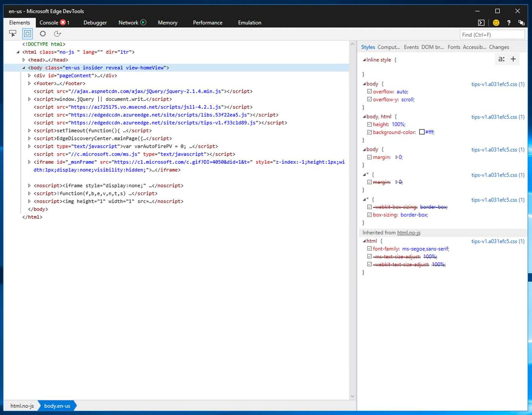Collapse the html element node
Screen dimensions: 532x415
tap(18, 52)
